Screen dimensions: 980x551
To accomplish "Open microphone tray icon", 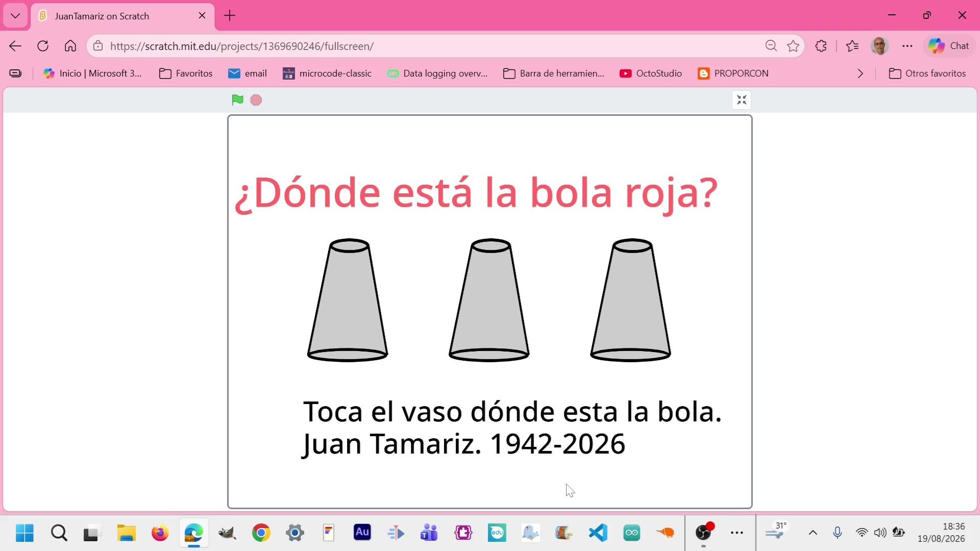I will click(837, 533).
